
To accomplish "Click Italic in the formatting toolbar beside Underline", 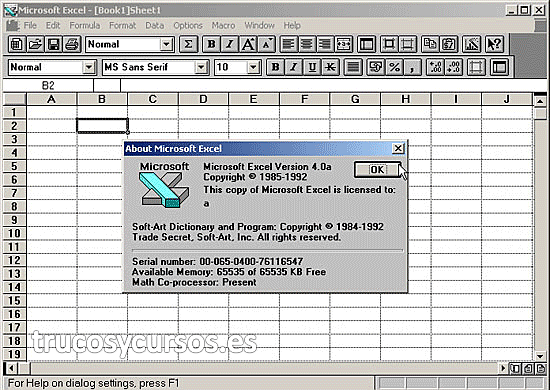I will (x=294, y=67).
